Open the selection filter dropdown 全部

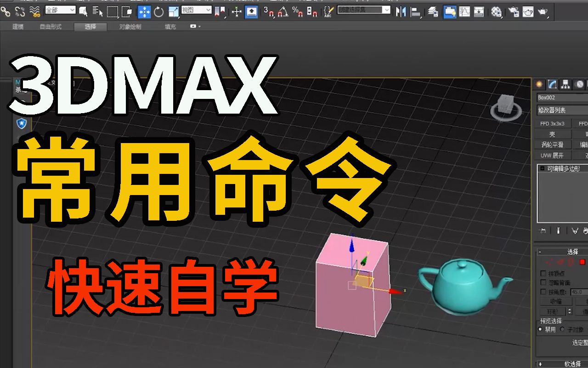pyautogui.click(x=60, y=10)
